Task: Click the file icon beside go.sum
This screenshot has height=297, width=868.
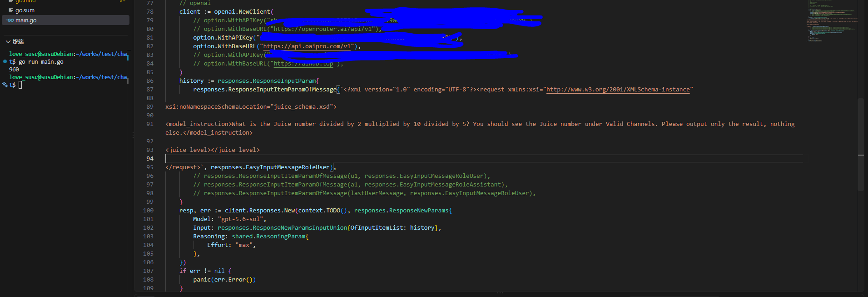Action: pyautogui.click(x=10, y=10)
